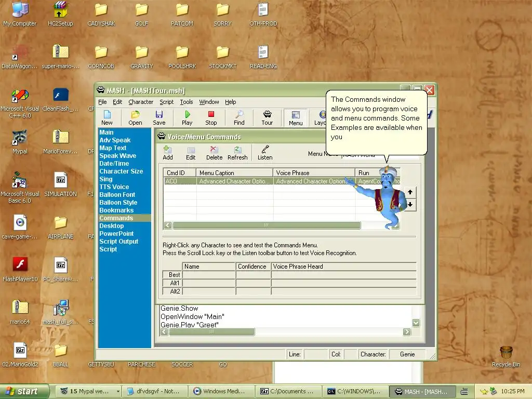Screen dimensions: 532x399
Task: Choose Speak Wave in the sidebar
Action: pyautogui.click(x=118, y=156)
